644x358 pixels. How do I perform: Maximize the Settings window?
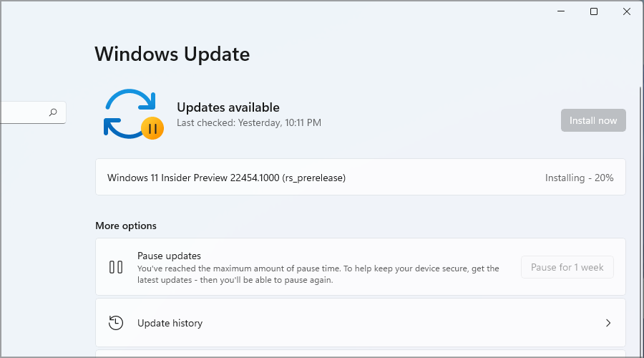pos(594,11)
